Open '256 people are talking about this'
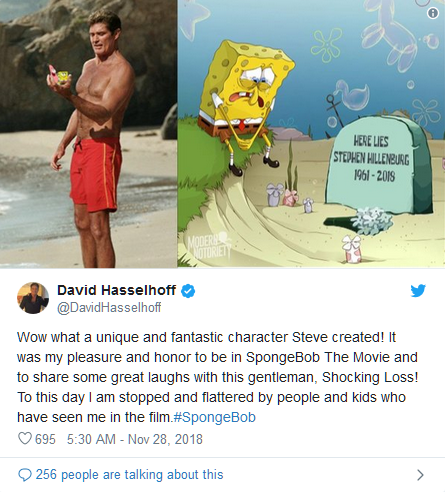The width and height of the screenshot is (445, 493). pyautogui.click(x=129, y=475)
